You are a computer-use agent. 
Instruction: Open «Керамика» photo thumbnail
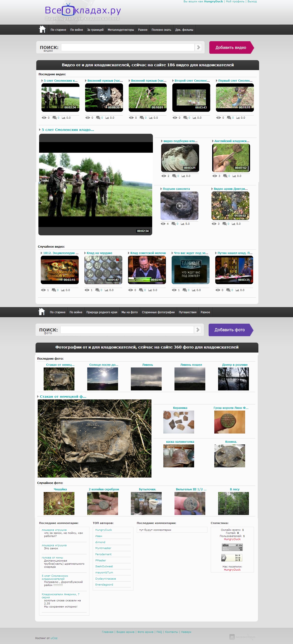point(179,422)
